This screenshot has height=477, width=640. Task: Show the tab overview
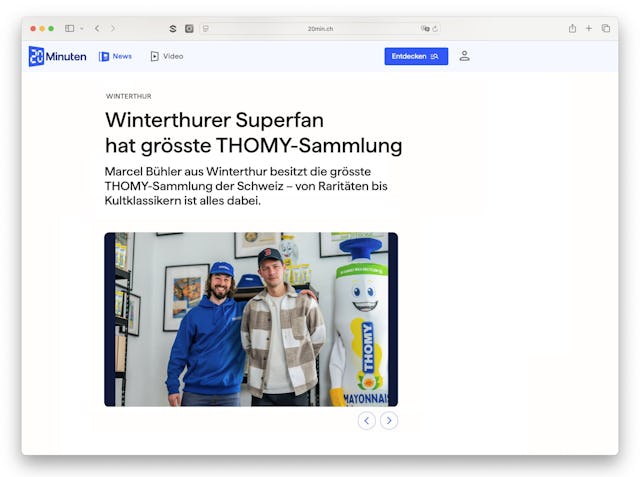(605, 28)
